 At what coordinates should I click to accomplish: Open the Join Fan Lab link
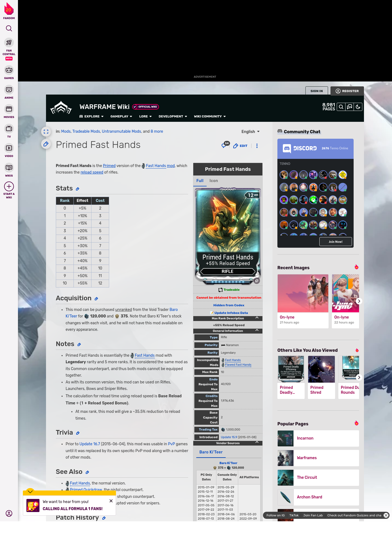pyautogui.click(x=313, y=515)
